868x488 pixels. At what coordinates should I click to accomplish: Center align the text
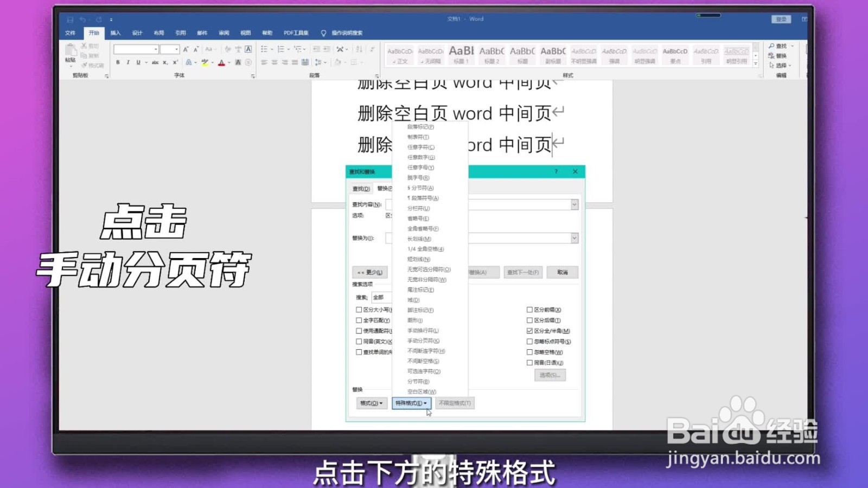[x=275, y=63]
